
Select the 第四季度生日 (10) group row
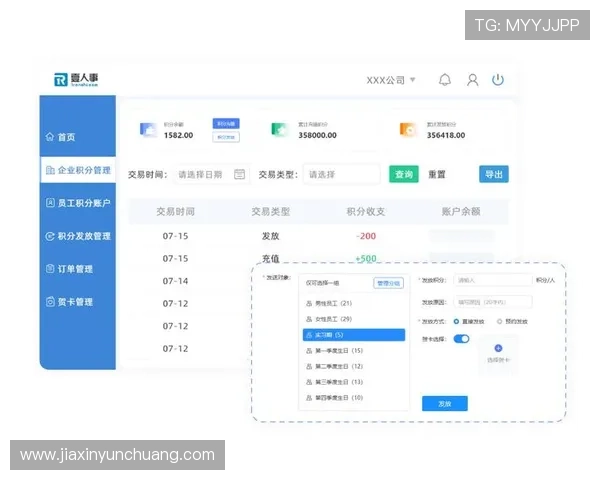pyautogui.click(x=354, y=398)
